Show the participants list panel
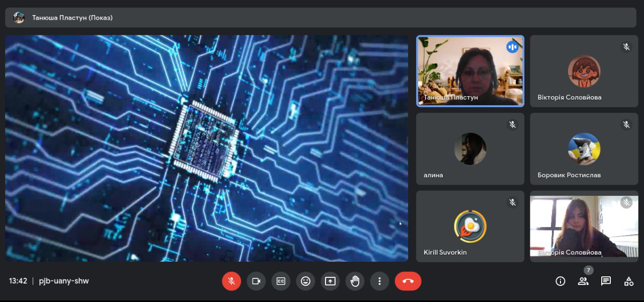 tap(583, 281)
